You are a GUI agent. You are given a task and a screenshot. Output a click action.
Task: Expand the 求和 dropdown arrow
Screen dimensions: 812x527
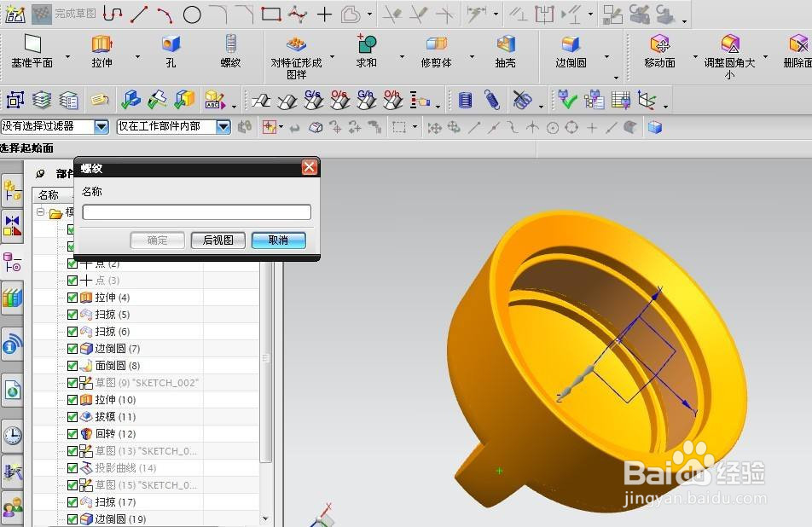click(402, 56)
